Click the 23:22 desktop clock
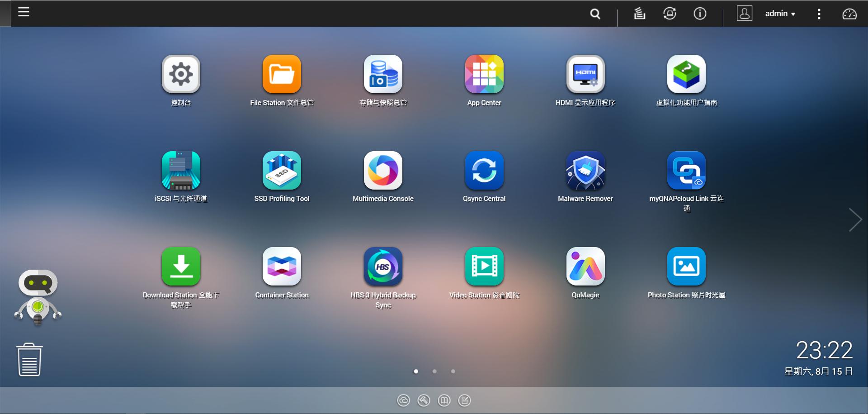 824,350
